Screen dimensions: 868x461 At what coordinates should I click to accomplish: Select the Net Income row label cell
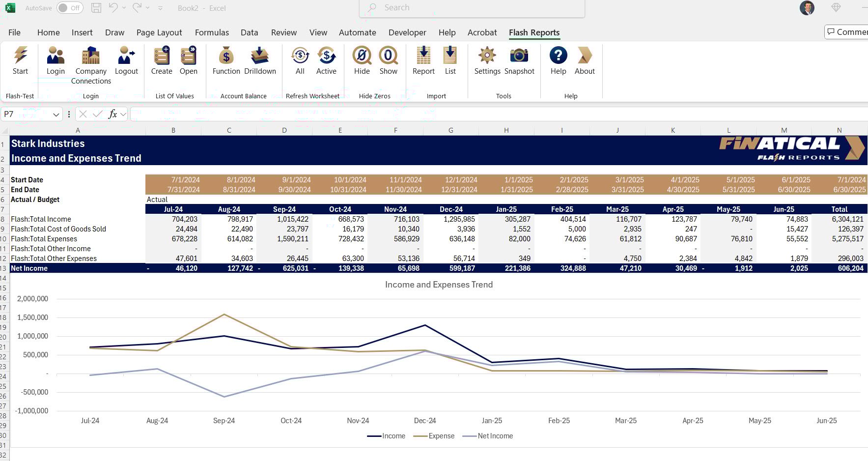(x=78, y=268)
